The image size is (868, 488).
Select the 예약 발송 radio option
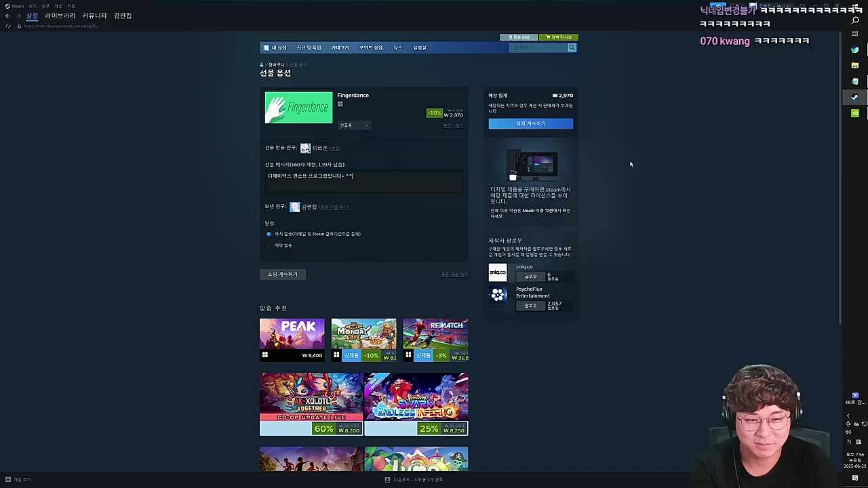269,245
